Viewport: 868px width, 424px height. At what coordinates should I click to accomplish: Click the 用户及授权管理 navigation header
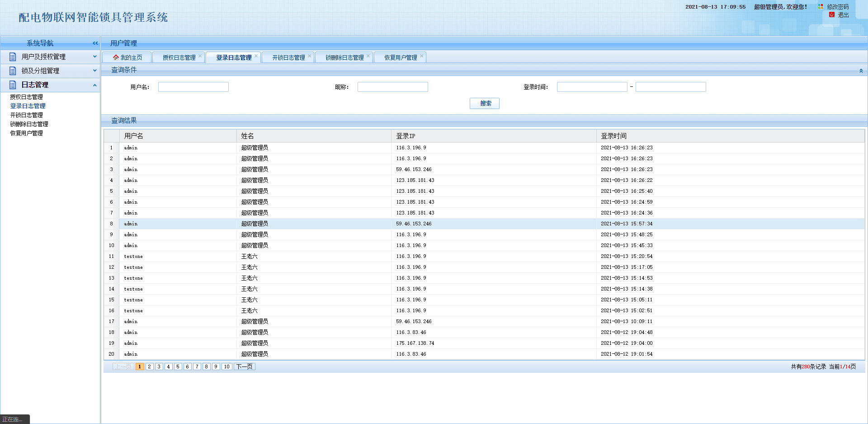point(50,57)
